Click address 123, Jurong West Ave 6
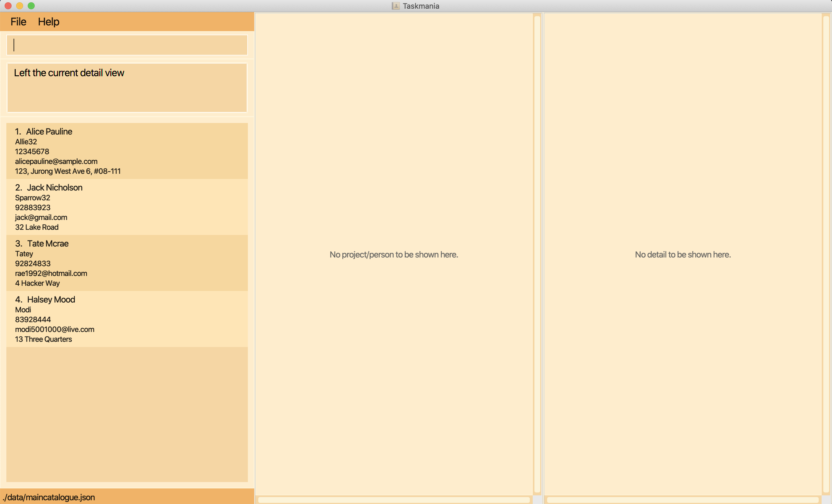The width and height of the screenshot is (832, 504). [x=68, y=171]
